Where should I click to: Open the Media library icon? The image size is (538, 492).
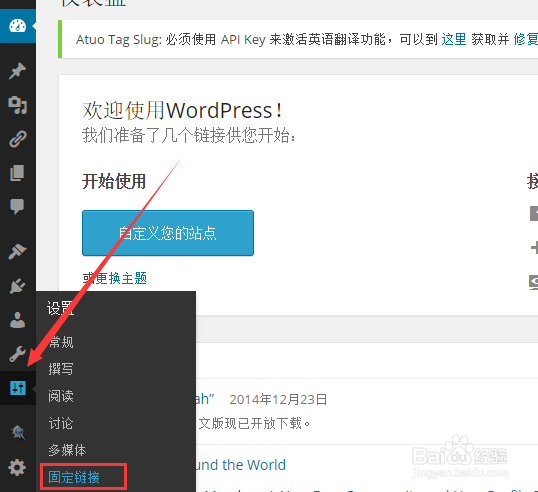(x=17, y=105)
